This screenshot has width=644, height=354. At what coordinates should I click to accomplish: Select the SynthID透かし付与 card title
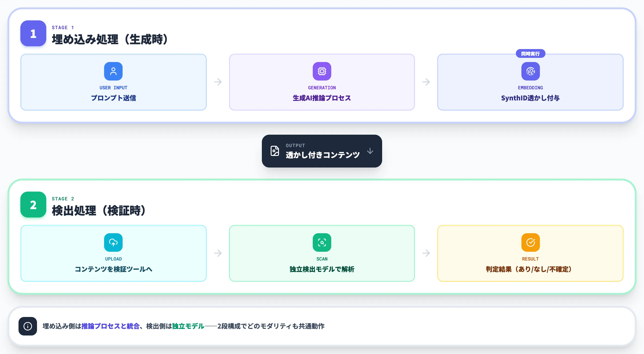(x=530, y=98)
